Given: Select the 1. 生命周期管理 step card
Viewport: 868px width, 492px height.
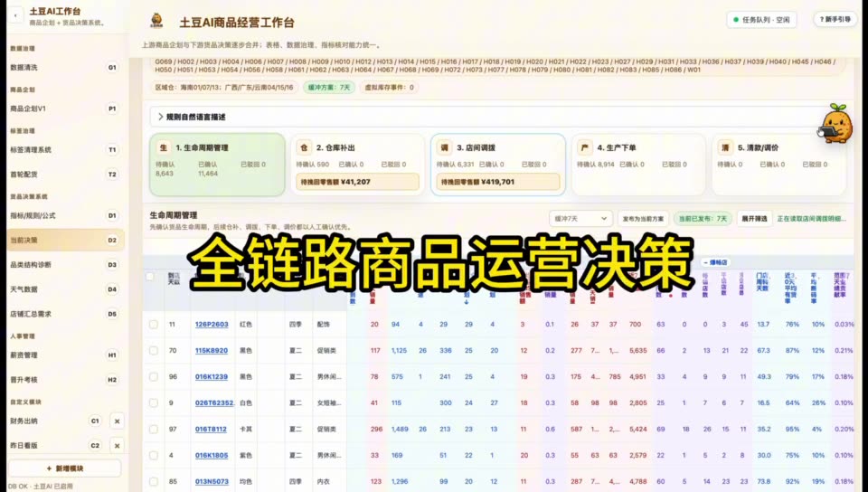Looking at the screenshot, I should click(217, 165).
